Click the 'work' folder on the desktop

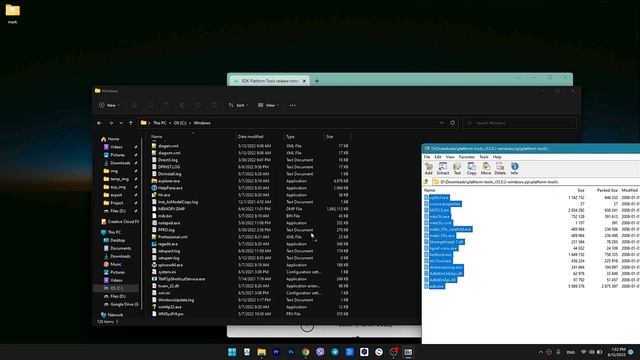[x=13, y=13]
